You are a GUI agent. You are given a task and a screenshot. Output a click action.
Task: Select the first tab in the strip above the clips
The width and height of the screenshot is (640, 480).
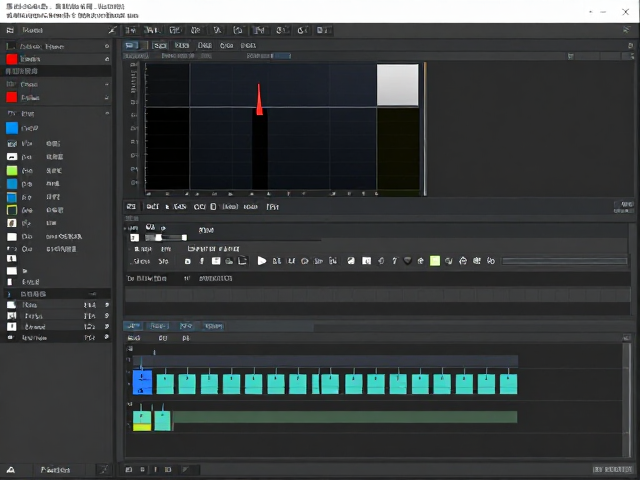(x=133, y=326)
